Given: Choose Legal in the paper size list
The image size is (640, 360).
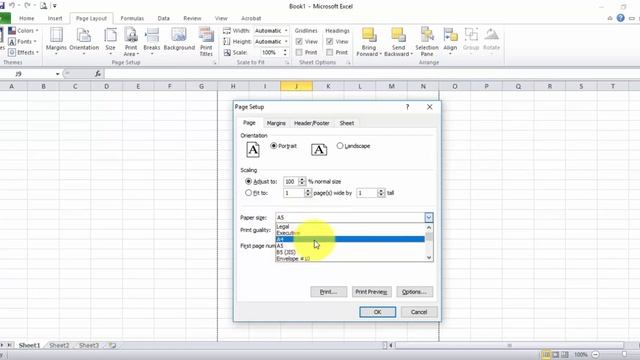Looking at the screenshot, I should tap(350, 227).
